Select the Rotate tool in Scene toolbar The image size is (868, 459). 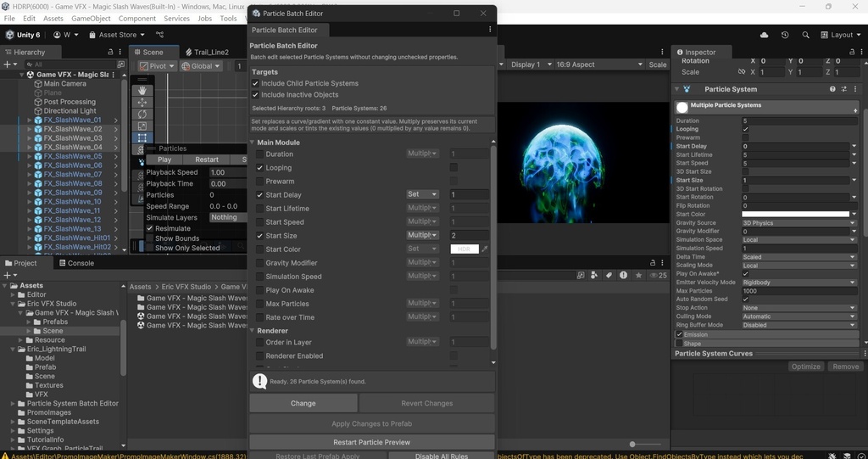(142, 115)
